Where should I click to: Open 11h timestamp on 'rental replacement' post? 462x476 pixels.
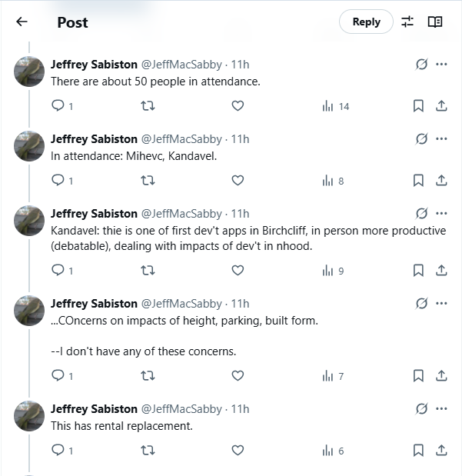(241, 409)
